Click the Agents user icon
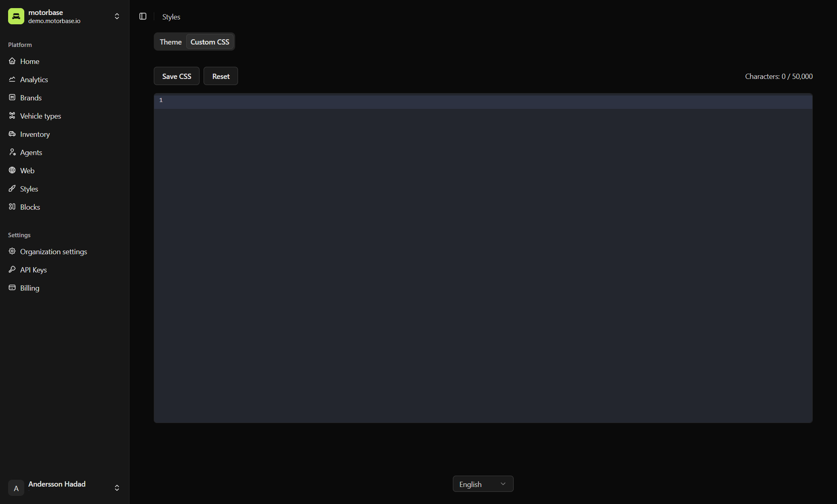Screen dimensions: 837x504 12,152
